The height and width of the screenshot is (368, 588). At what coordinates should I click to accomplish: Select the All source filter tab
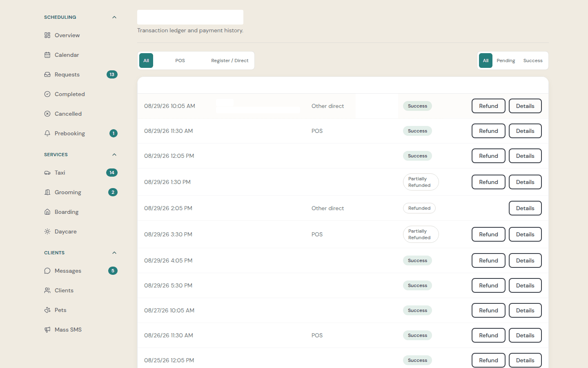(x=146, y=61)
